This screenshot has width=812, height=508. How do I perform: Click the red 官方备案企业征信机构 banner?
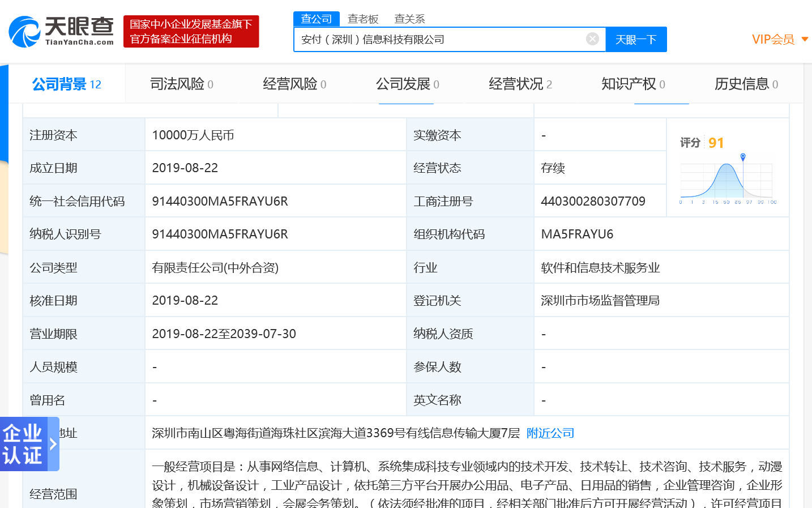click(x=191, y=31)
